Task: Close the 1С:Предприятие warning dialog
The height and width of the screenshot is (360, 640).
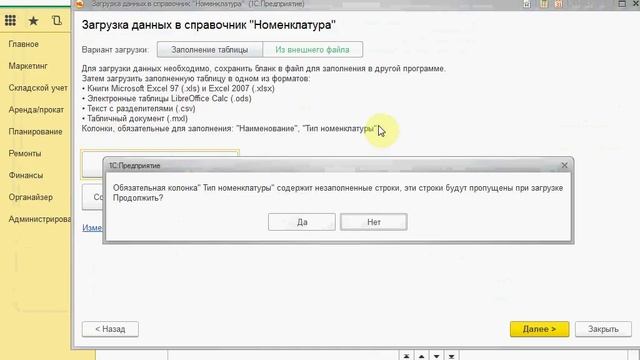Action: (x=564, y=165)
